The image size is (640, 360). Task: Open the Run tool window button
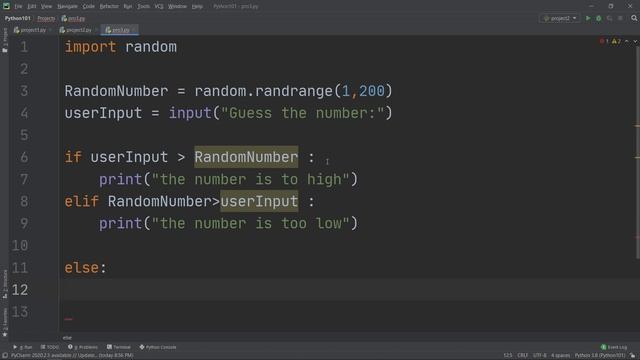(23, 347)
